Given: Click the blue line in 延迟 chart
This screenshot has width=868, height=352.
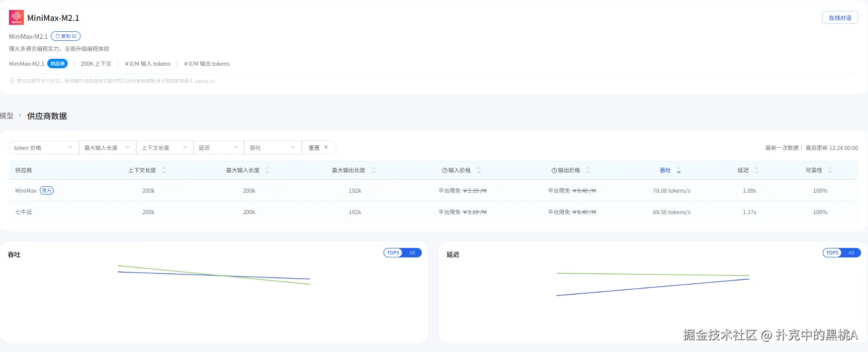Looking at the screenshot, I should (653, 287).
